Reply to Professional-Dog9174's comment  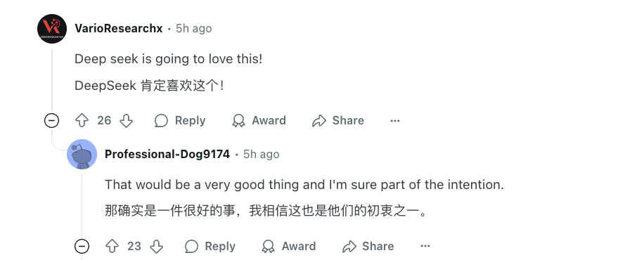pos(210,246)
